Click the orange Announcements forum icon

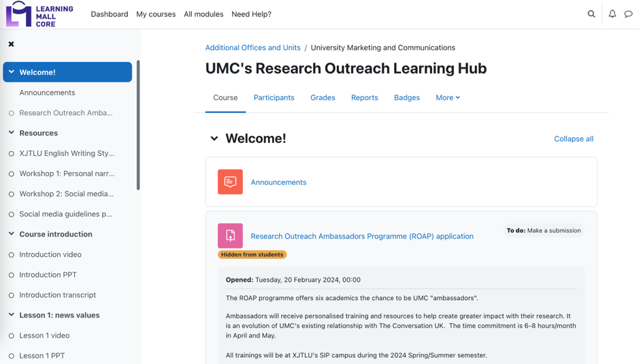click(x=230, y=182)
